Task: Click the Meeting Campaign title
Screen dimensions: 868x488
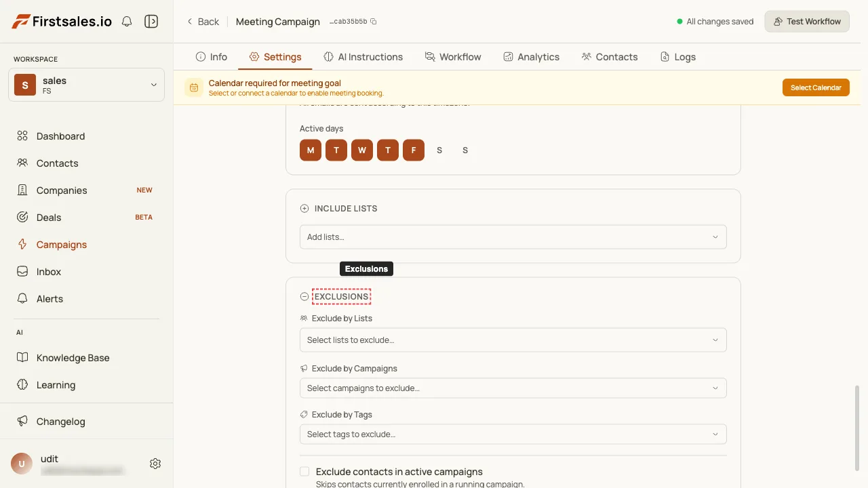Action: point(278,22)
